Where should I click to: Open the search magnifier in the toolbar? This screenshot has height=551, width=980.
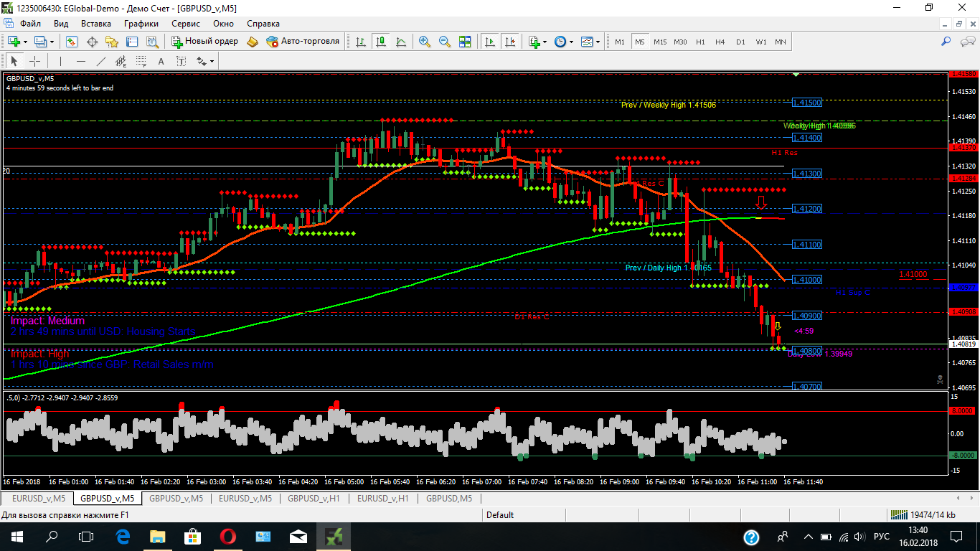point(946,42)
